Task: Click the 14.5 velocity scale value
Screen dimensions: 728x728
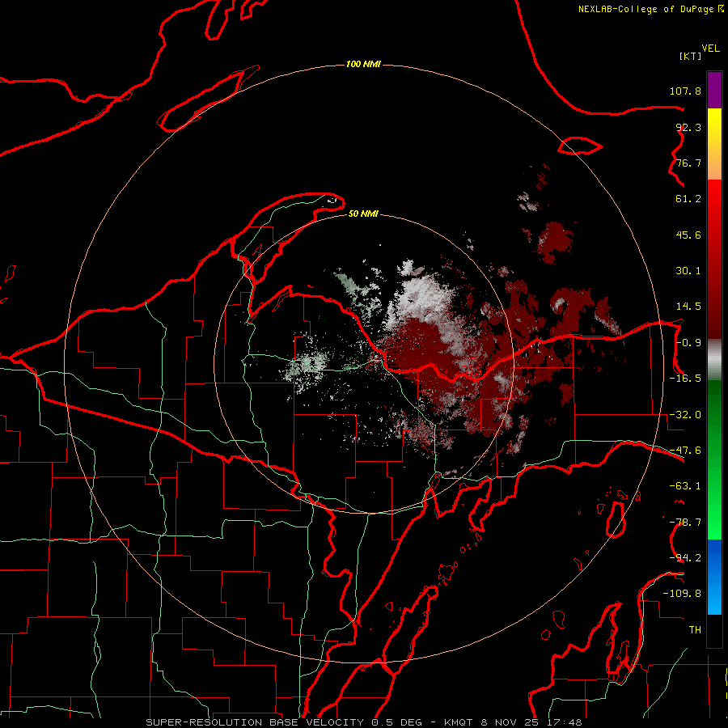Action: 688,307
